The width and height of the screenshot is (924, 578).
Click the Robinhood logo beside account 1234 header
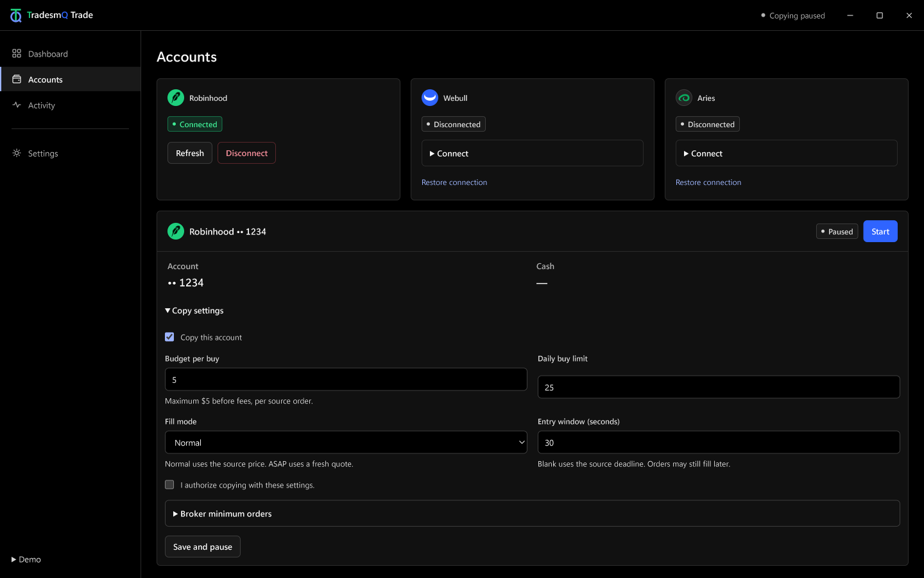tap(176, 231)
